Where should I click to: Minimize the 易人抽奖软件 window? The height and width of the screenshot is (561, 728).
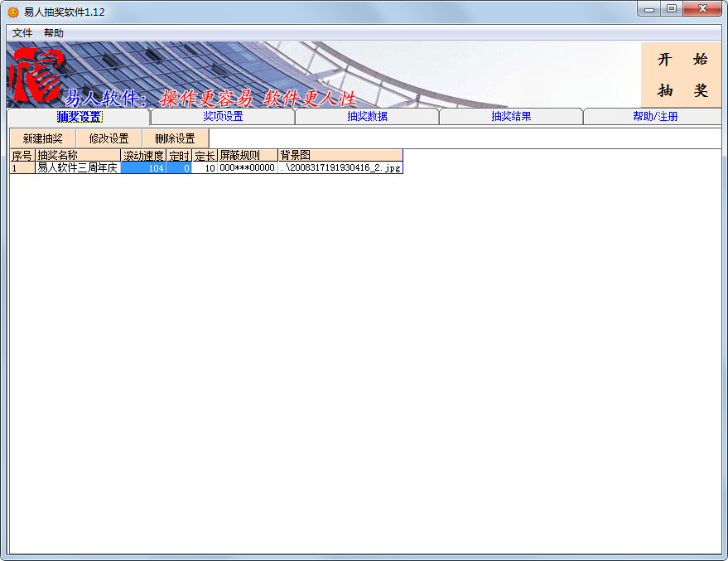click(649, 9)
